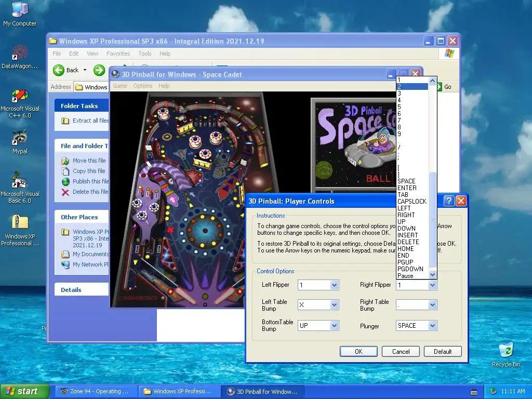Click the context help question mark button
The width and height of the screenshot is (532, 399).
[x=448, y=201]
